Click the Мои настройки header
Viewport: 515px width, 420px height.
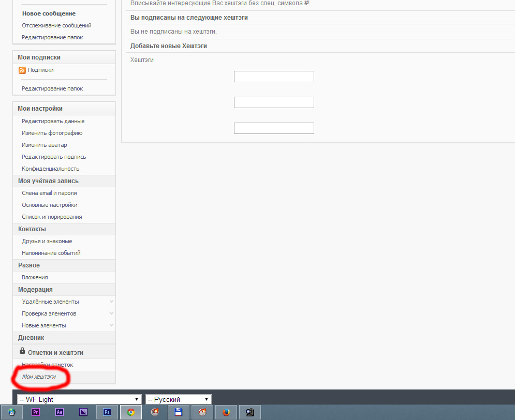[x=40, y=109]
